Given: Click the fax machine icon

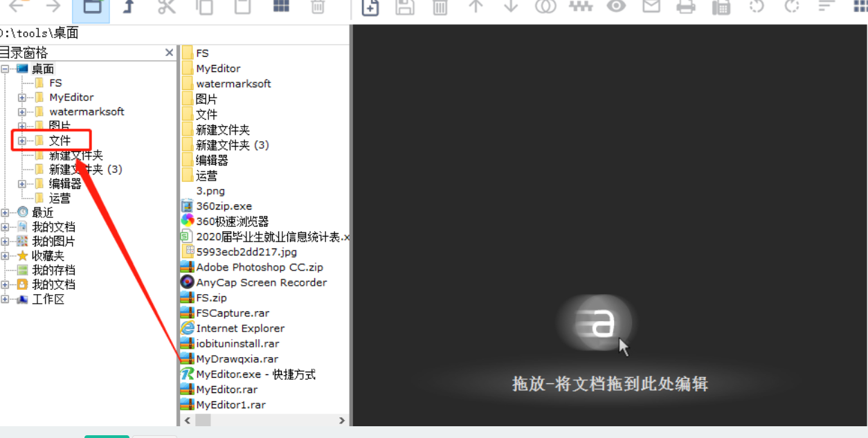Looking at the screenshot, I should pyautogui.click(x=721, y=6).
